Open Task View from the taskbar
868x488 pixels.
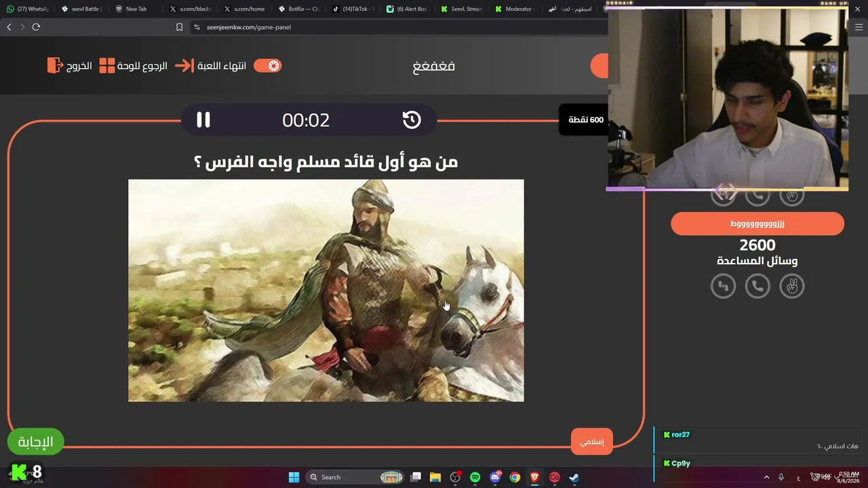(416, 477)
